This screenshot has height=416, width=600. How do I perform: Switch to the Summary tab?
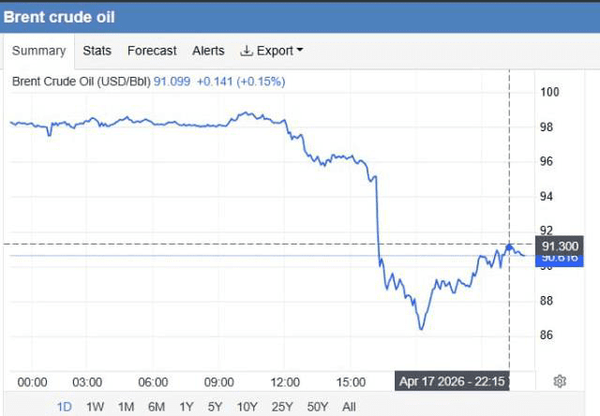click(40, 51)
